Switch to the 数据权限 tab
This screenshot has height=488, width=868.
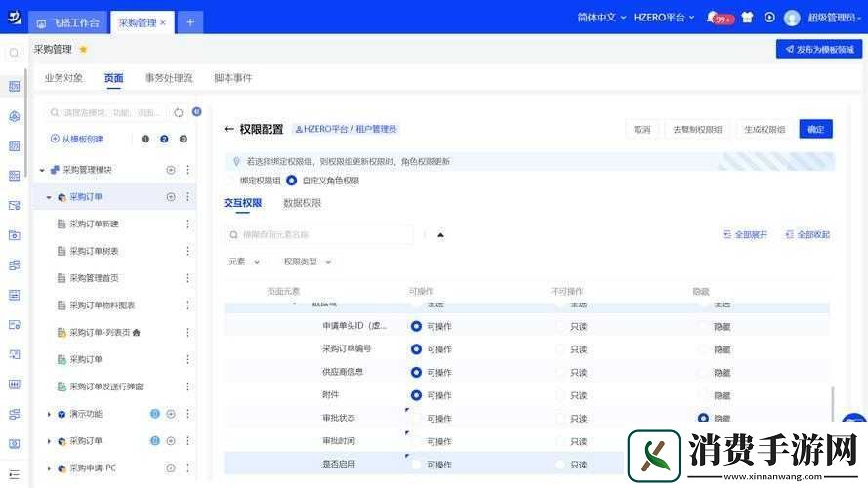point(302,203)
